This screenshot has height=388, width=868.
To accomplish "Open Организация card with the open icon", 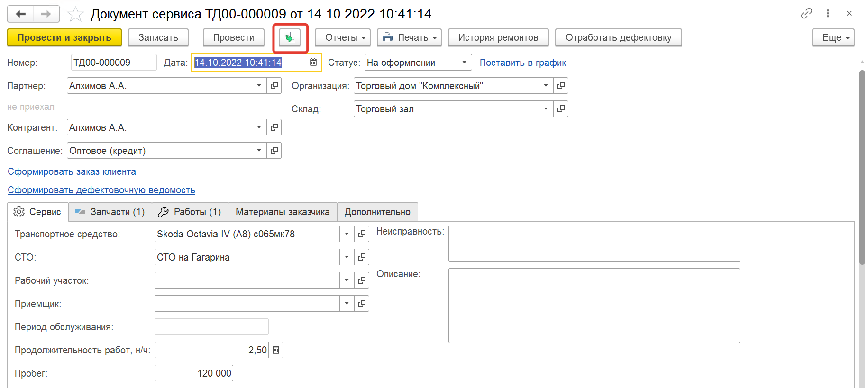I will (x=561, y=86).
